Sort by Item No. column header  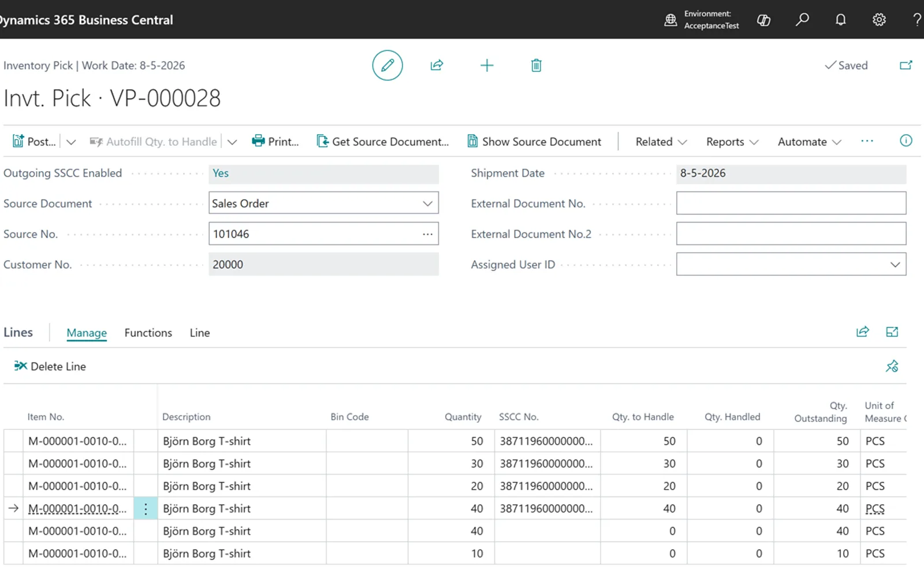point(46,417)
